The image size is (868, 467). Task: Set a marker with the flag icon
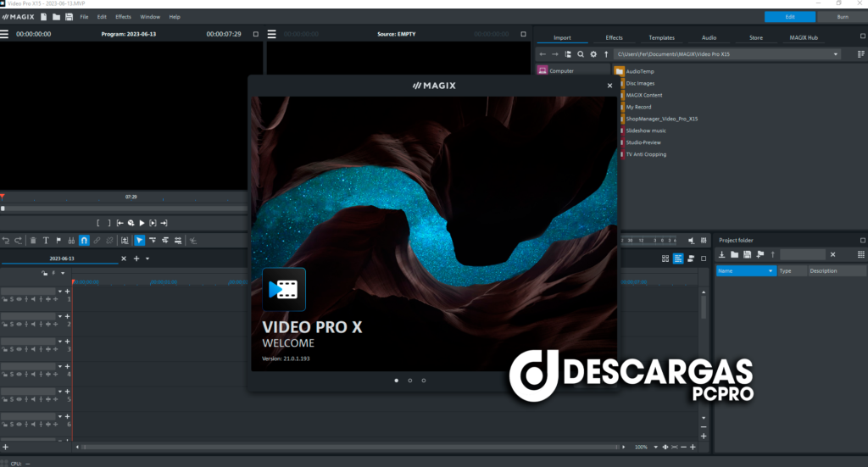[x=58, y=240]
